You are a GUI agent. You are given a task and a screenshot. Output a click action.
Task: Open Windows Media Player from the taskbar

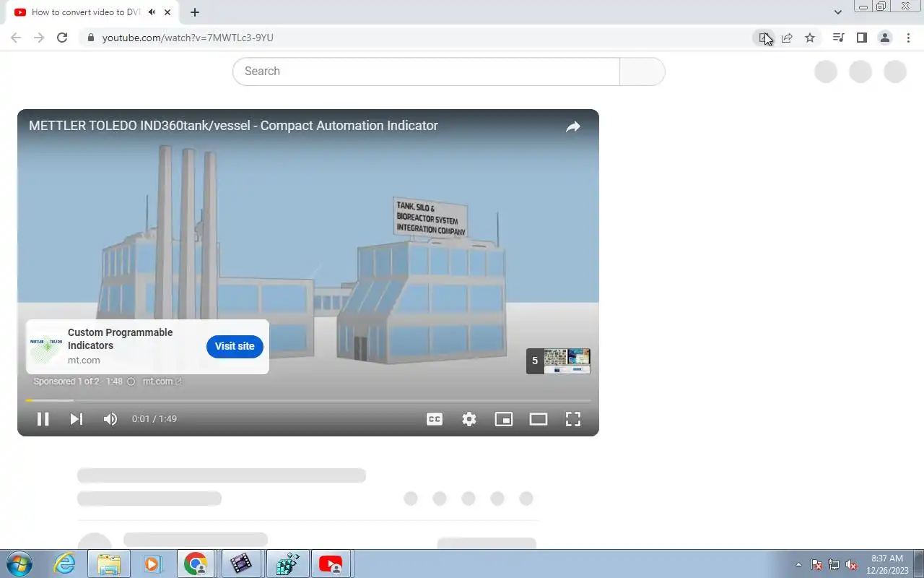pos(152,564)
